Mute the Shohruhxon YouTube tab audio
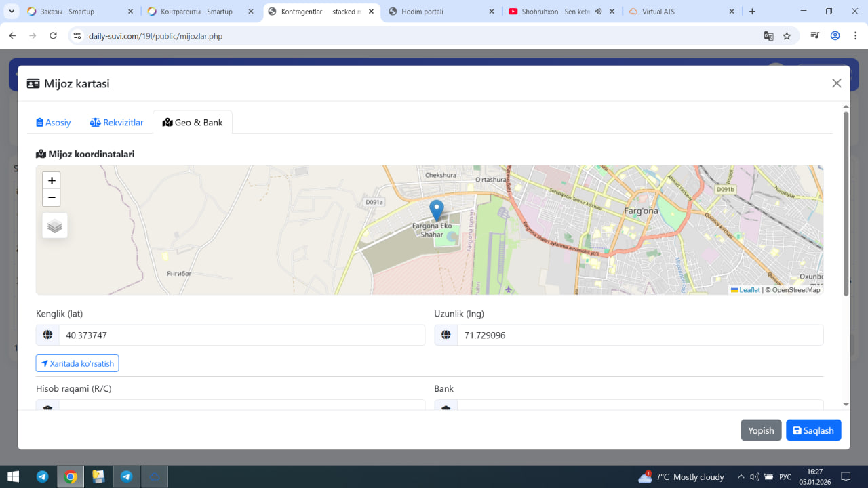The height and width of the screenshot is (488, 868). (x=599, y=12)
